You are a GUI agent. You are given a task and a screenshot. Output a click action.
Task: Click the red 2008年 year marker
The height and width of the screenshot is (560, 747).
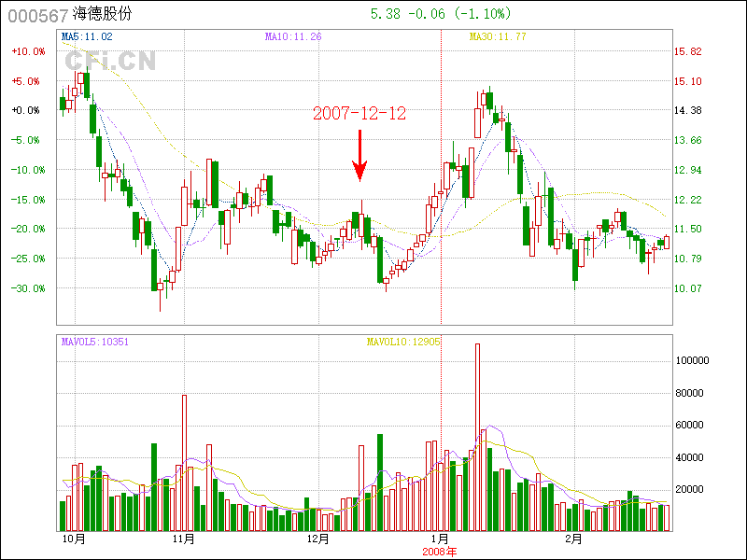(440, 552)
